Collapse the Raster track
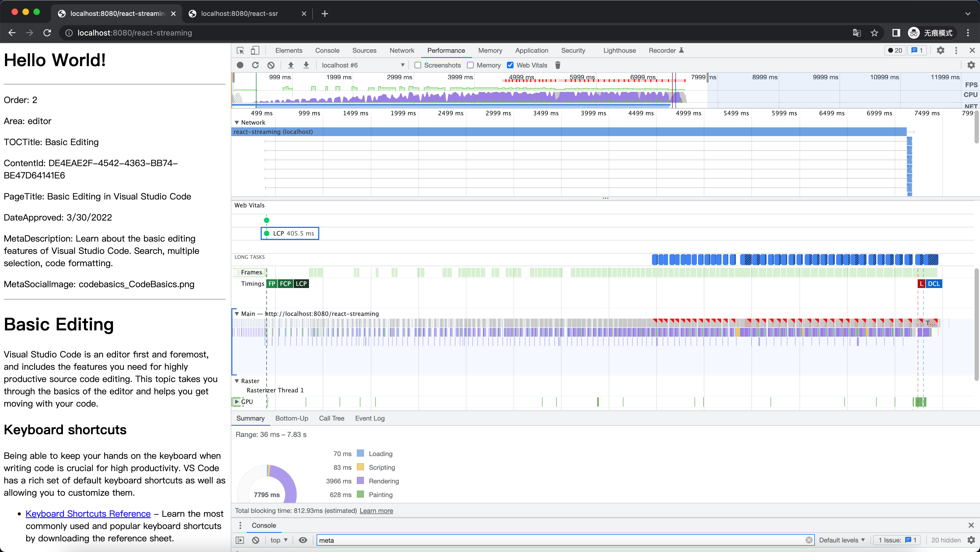 click(x=237, y=381)
